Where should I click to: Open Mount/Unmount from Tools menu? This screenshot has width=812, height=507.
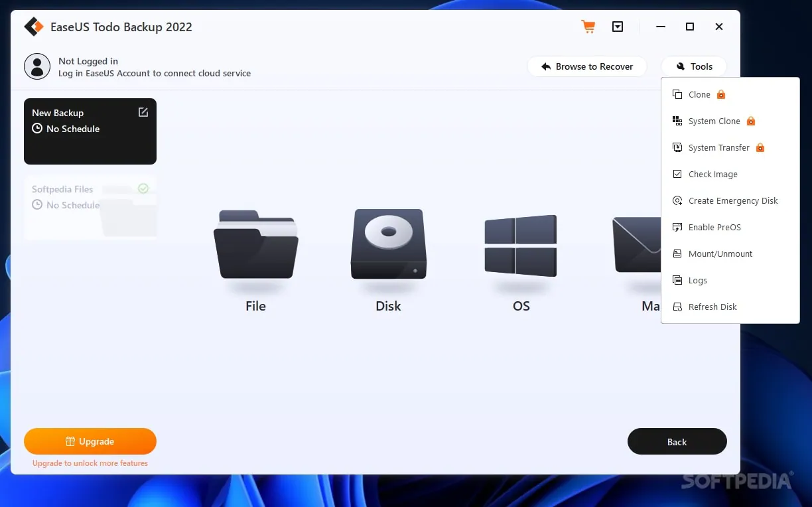(730, 254)
